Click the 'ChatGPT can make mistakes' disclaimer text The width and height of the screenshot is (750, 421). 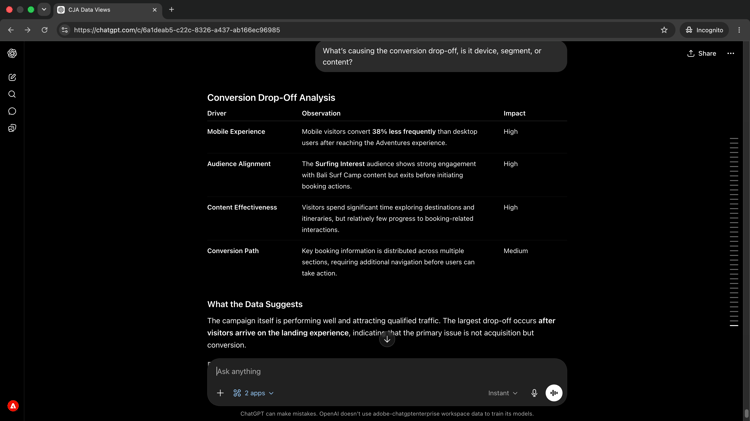tap(387, 414)
